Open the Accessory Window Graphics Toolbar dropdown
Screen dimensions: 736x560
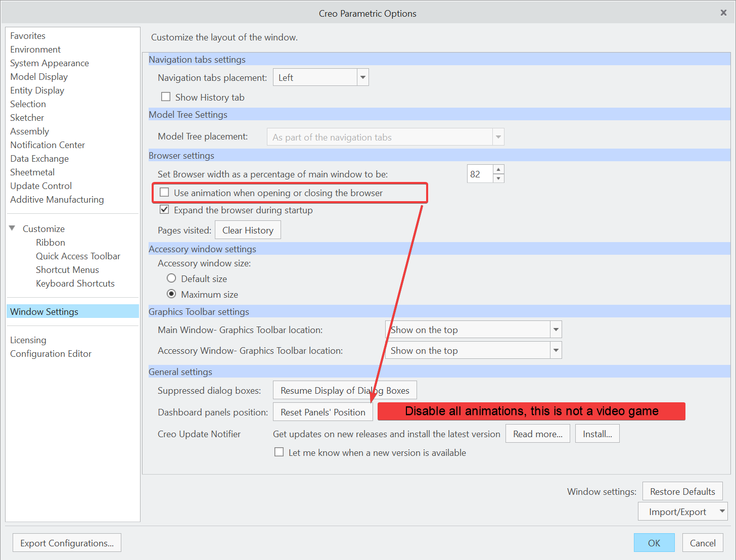tap(556, 350)
